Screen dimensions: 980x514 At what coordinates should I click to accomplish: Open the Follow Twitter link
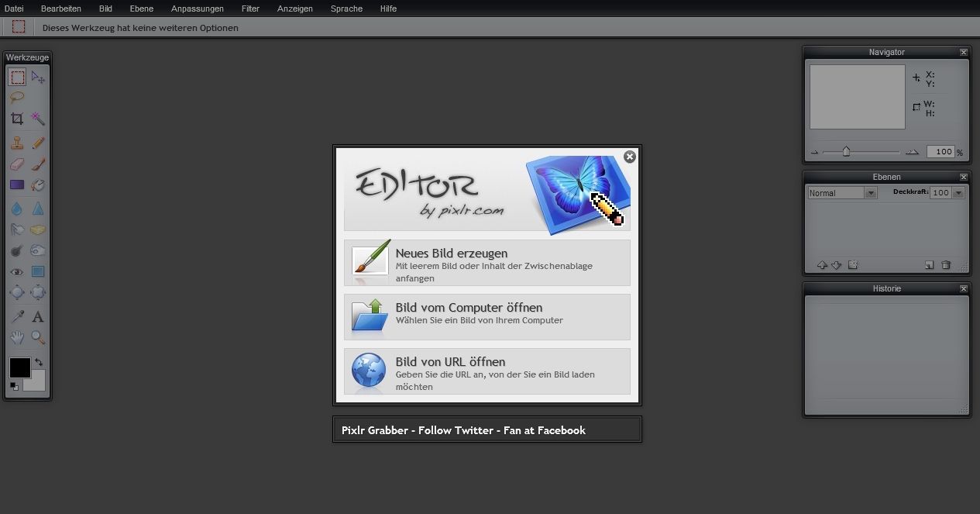pyautogui.click(x=456, y=430)
